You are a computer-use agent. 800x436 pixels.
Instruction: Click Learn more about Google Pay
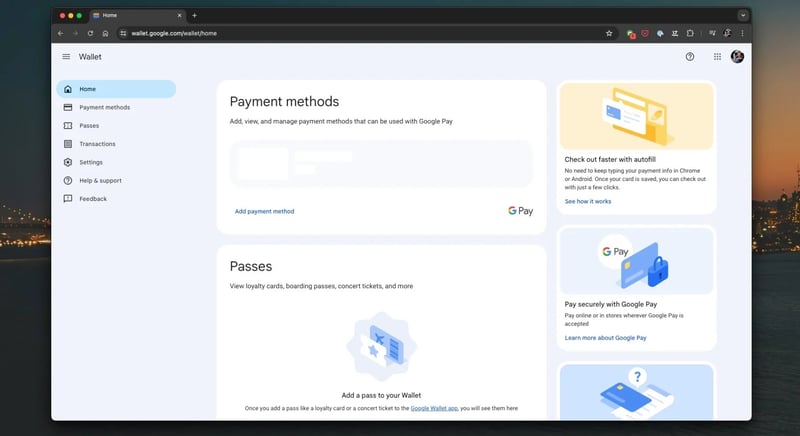[605, 338]
